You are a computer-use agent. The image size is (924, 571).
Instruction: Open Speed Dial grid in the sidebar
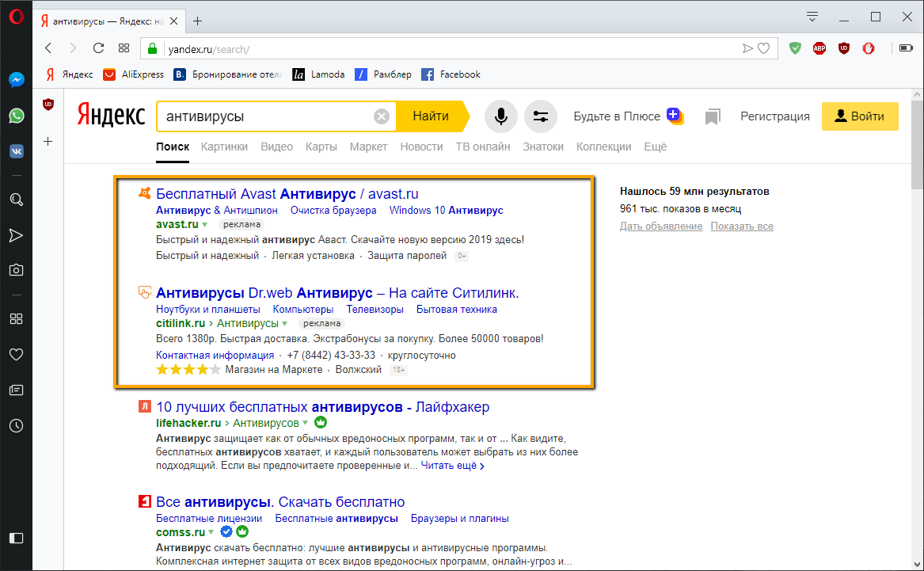point(17,319)
